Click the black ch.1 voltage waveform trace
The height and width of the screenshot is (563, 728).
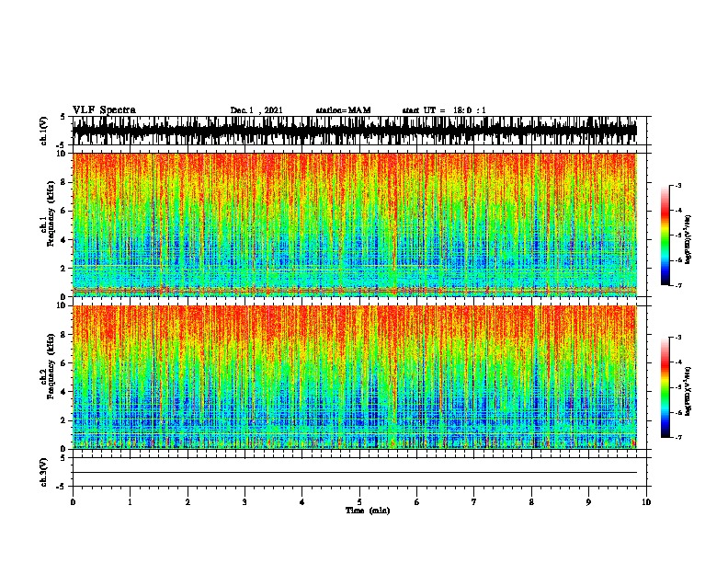354,131
